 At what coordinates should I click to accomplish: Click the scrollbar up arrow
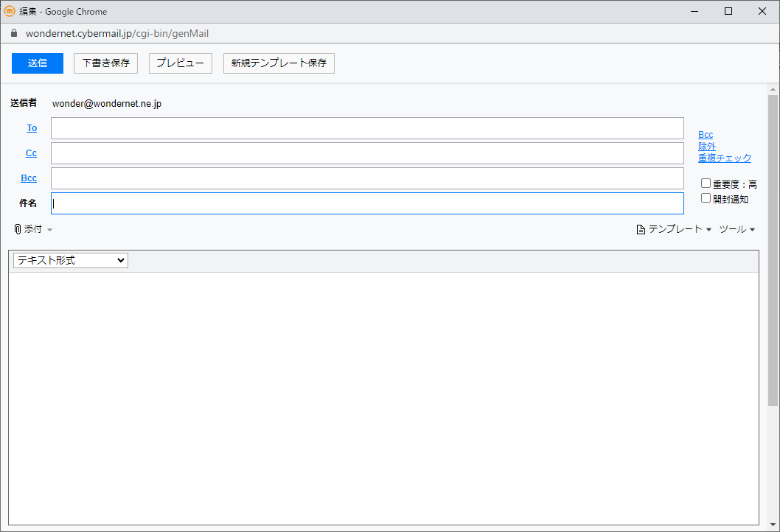pyautogui.click(x=773, y=89)
